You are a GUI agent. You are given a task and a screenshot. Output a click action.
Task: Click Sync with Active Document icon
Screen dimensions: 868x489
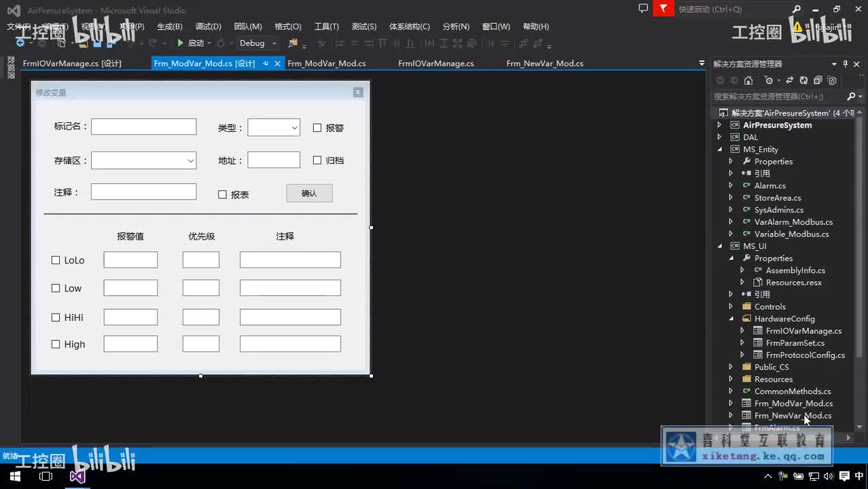click(x=788, y=81)
